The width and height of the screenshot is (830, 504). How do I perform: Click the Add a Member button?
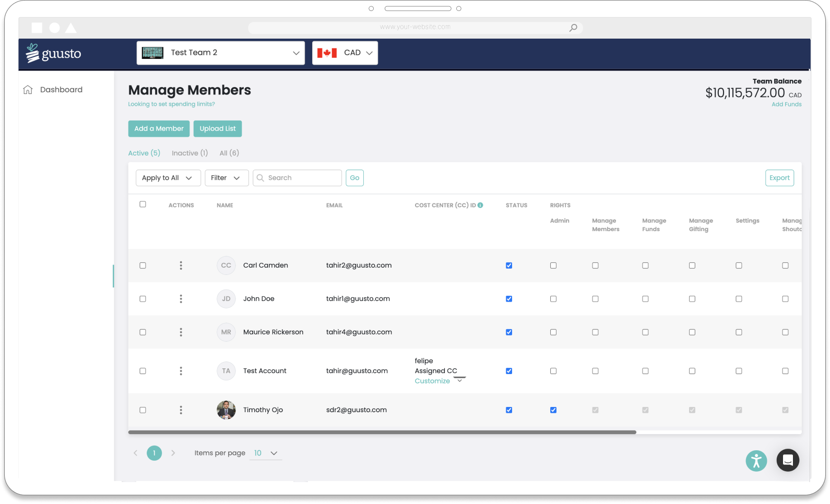click(159, 129)
